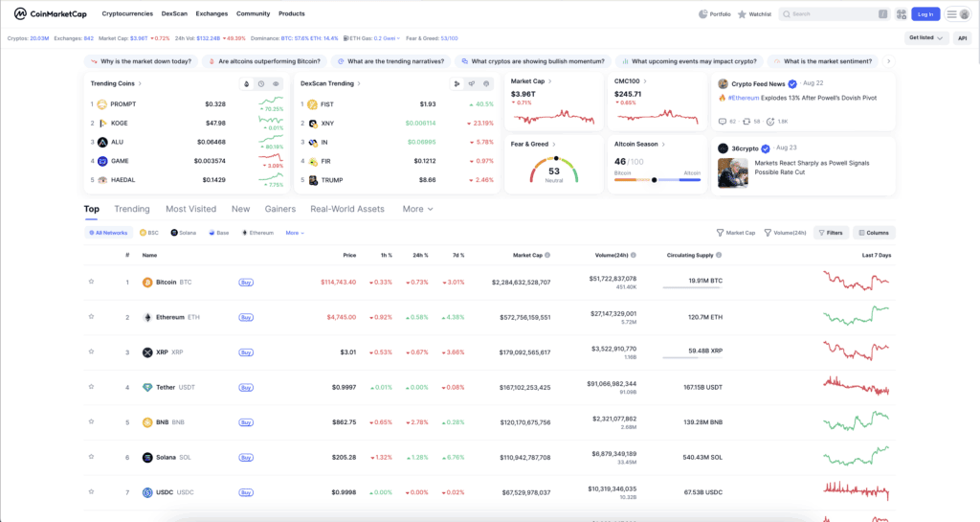
Task: Click the Volume(24h) column info icon
Action: (x=634, y=255)
